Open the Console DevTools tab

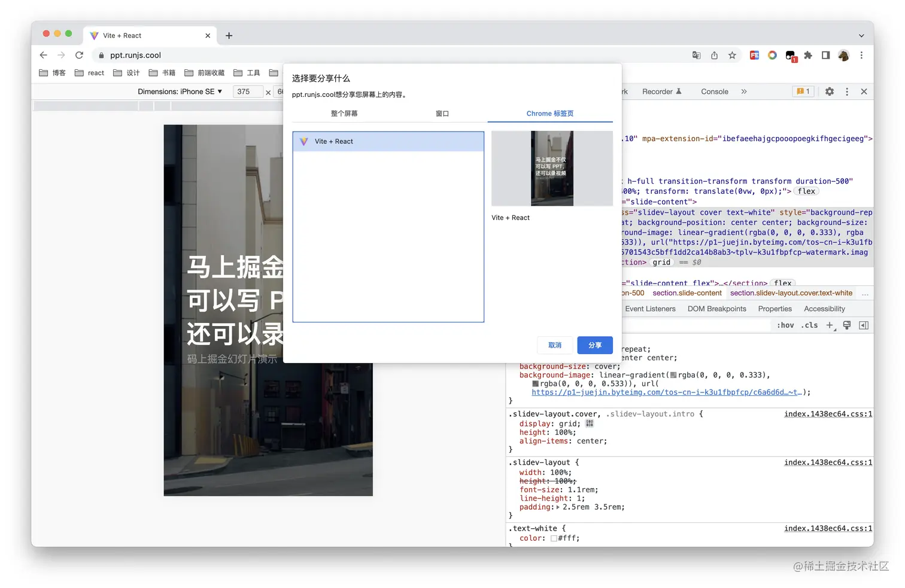click(x=715, y=92)
